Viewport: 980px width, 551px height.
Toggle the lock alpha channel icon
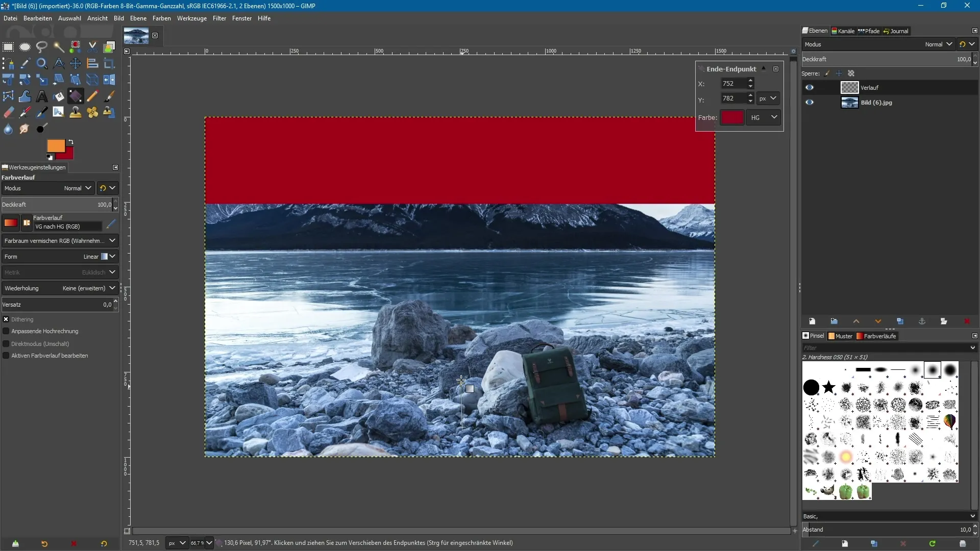851,73
